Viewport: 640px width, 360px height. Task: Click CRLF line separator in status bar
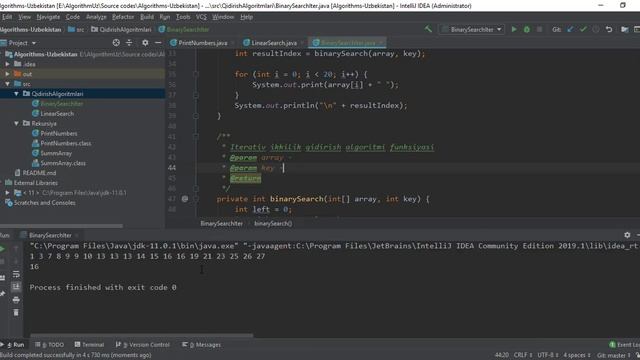point(523,356)
